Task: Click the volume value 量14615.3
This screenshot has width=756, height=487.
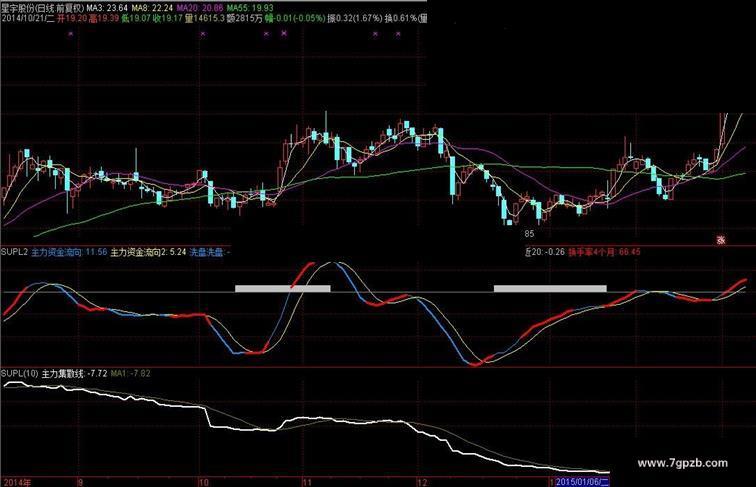Action: pyautogui.click(x=205, y=18)
